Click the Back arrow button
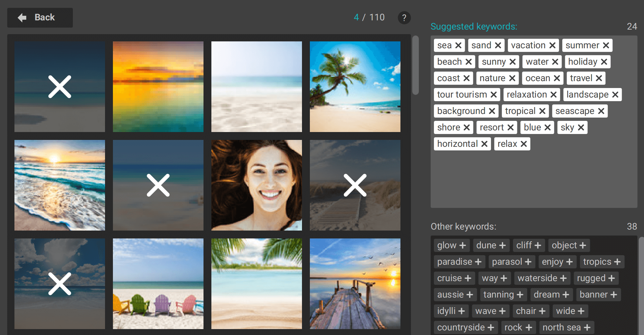644x335 pixels. (40, 17)
